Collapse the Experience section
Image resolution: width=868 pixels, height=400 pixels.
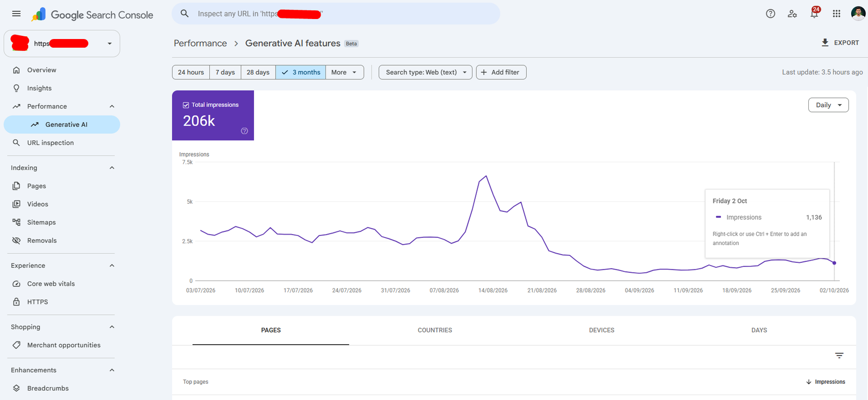tap(112, 266)
